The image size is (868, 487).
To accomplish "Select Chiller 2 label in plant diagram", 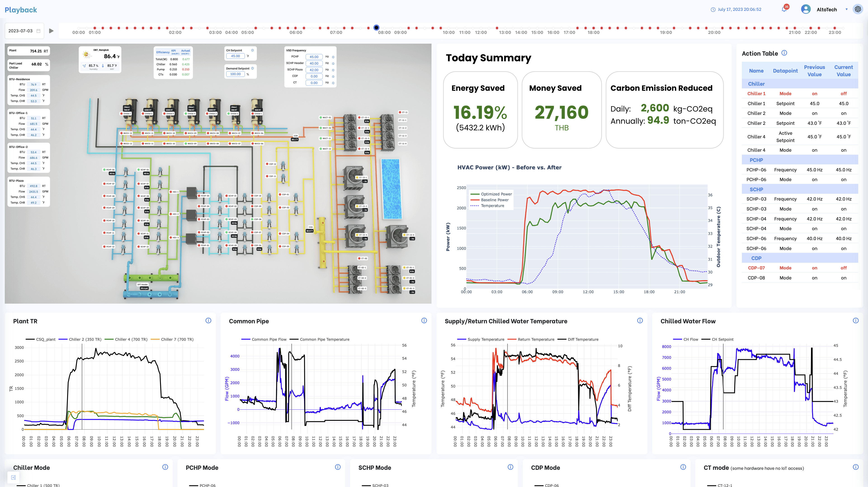I will point(233,113).
